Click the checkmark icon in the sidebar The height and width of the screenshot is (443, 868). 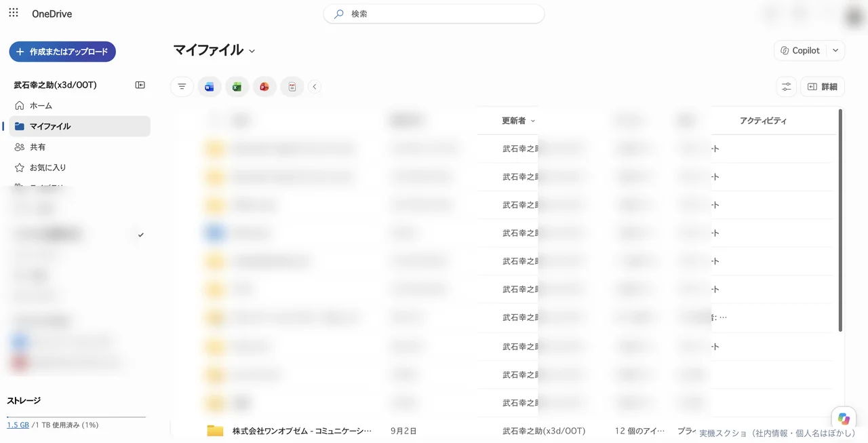click(141, 235)
